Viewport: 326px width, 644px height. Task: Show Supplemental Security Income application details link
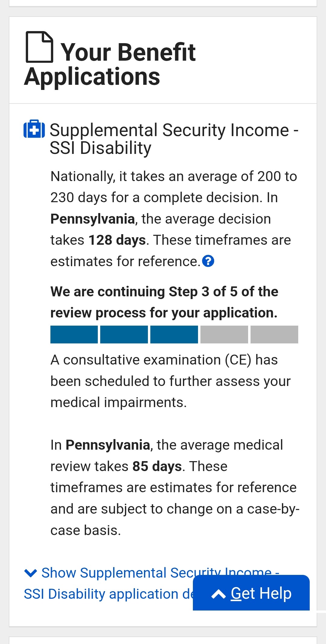[109, 583]
